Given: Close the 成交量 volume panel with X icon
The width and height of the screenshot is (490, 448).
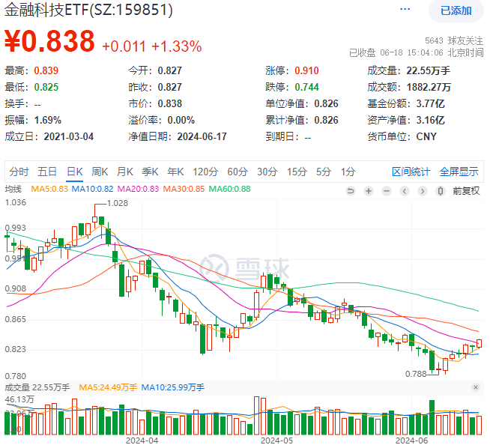Looking at the screenshot, I should (476, 387).
